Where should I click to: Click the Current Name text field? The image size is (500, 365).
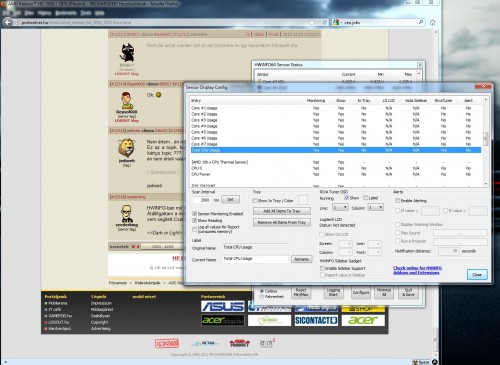coord(255,259)
